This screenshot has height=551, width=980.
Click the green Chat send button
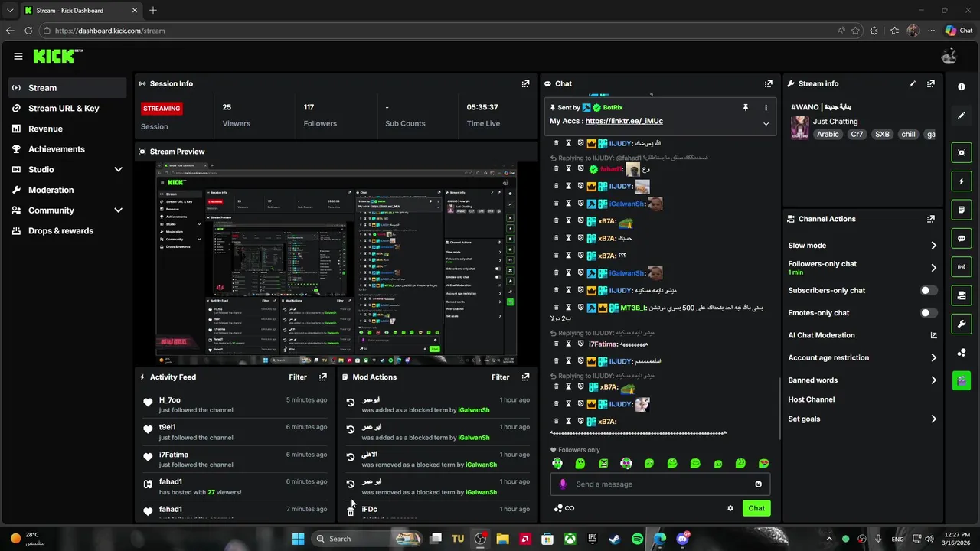tap(756, 508)
